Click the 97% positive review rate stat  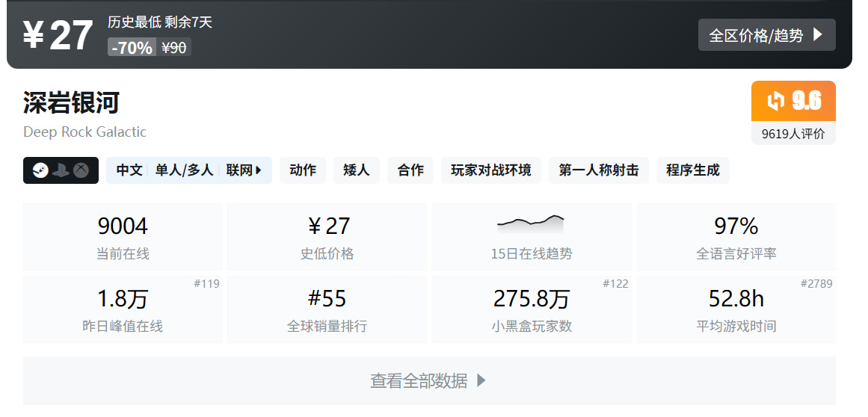point(736,237)
